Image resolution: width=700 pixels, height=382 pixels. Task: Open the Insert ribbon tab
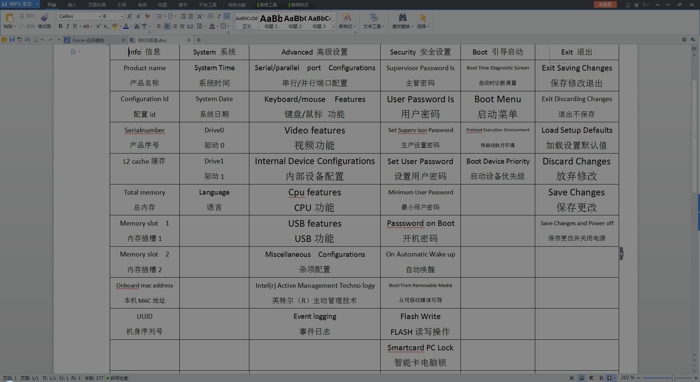tap(72, 5)
